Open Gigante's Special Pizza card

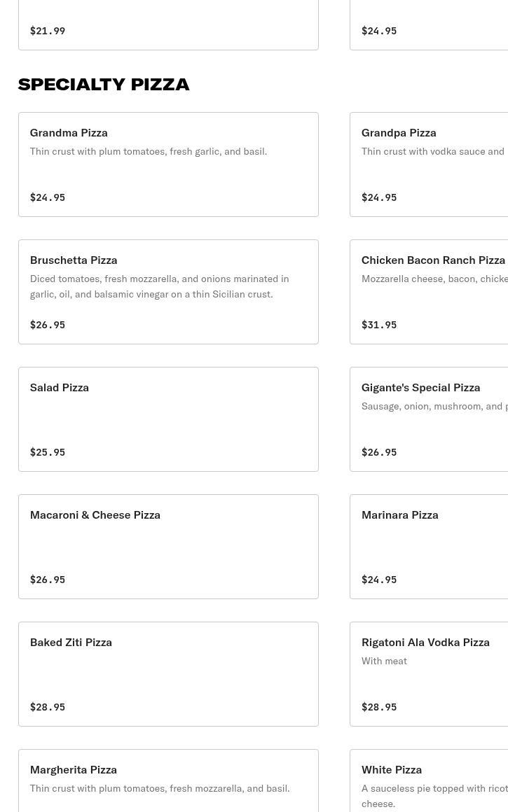(x=430, y=419)
